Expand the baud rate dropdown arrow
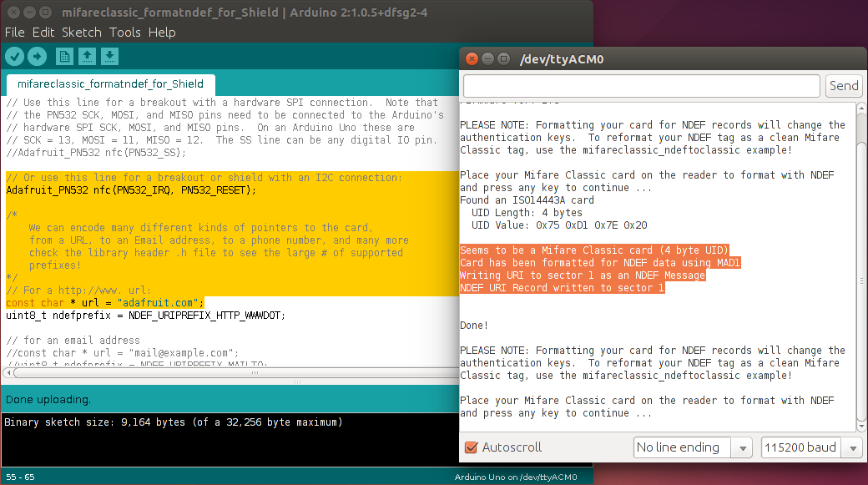The width and height of the screenshot is (868, 485). (852, 447)
